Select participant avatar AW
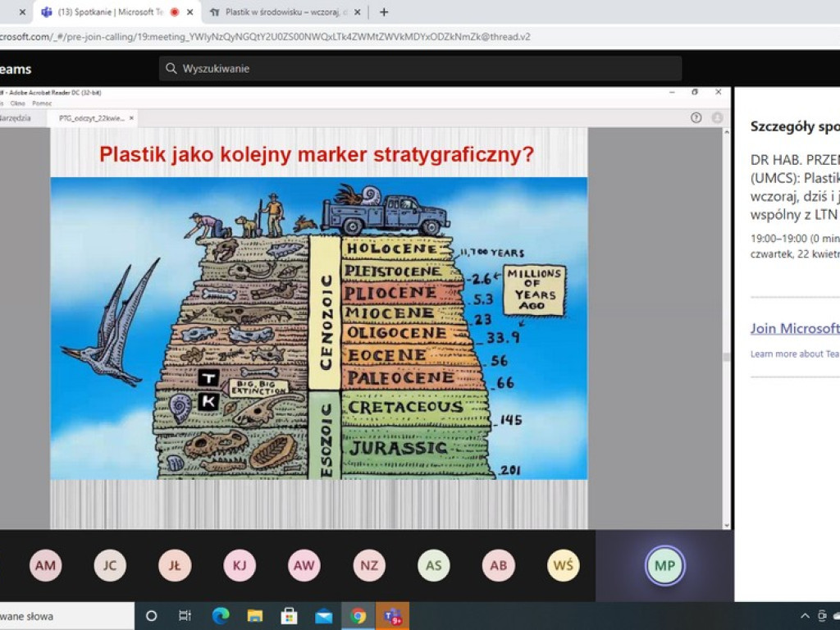The height and width of the screenshot is (630, 840). (304, 566)
